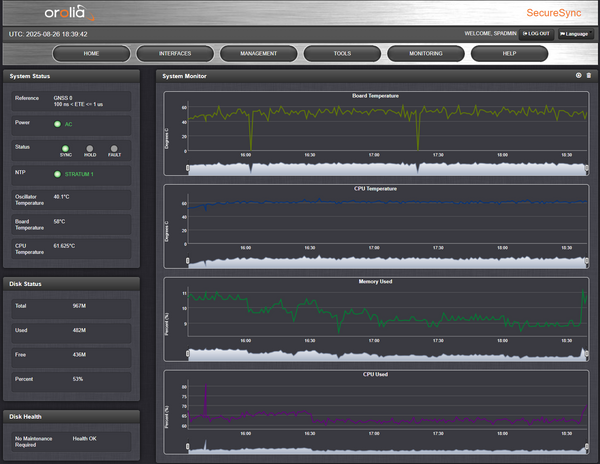This screenshot has width=600, height=464.
Task: Click the System Monitor trash icon
Action: (589, 76)
